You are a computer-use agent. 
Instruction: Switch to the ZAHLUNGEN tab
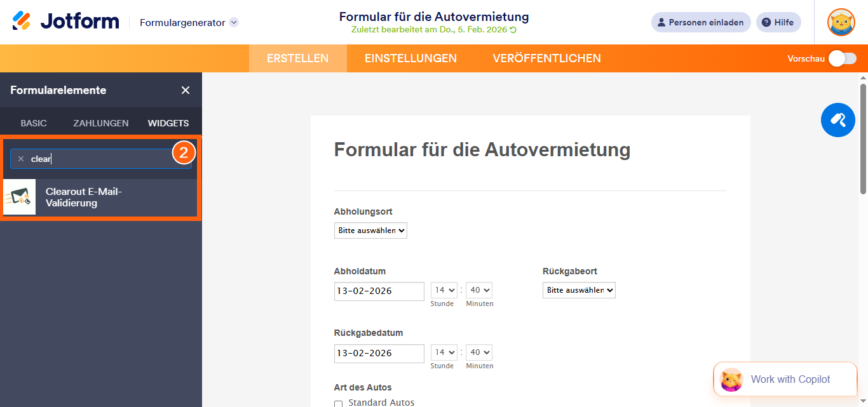point(100,123)
